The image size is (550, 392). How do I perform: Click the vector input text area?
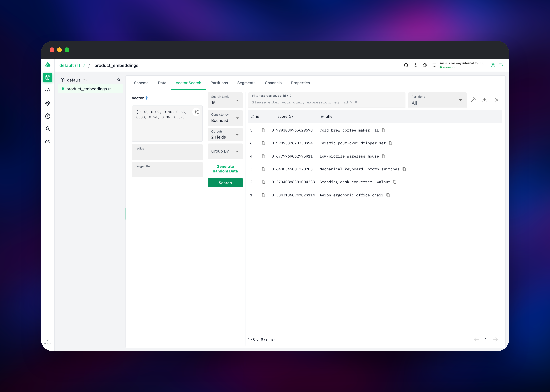[x=167, y=124]
